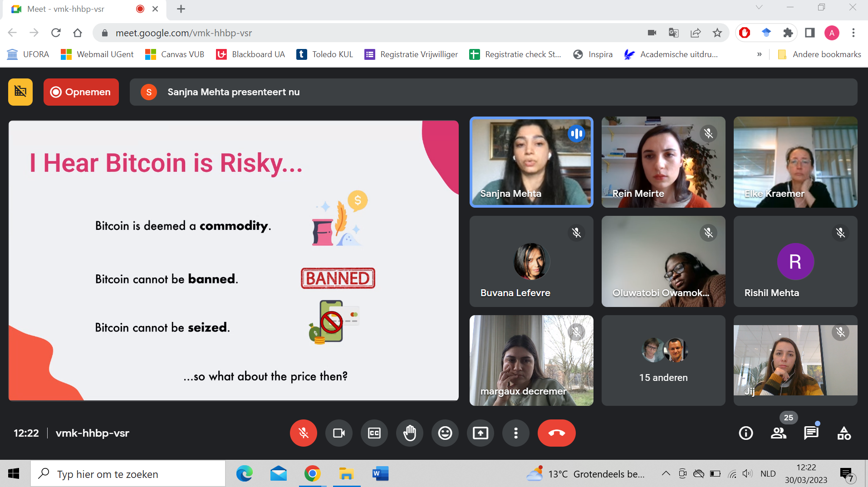Show hidden system tray icons

[666, 474]
